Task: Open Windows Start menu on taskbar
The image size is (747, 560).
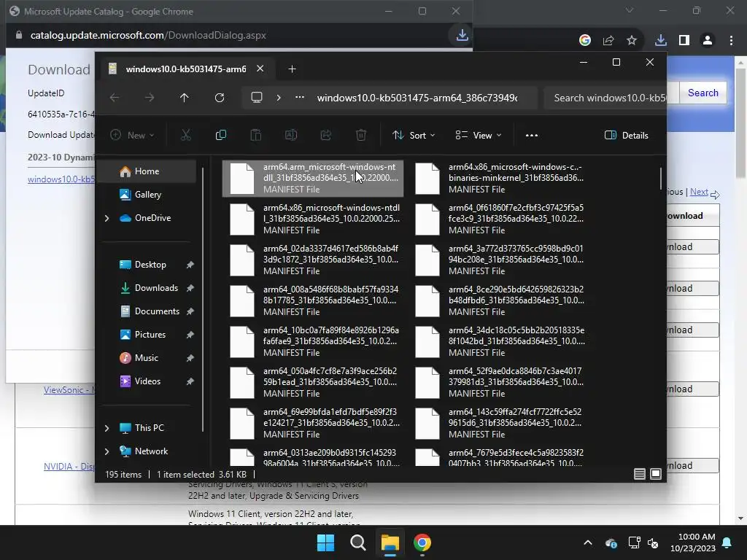Action: [326, 542]
